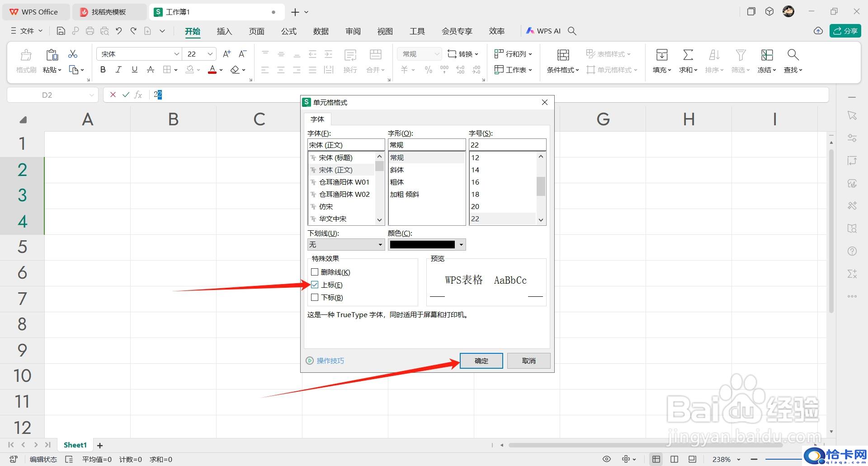Click the Sheet1 sheet tab
868x466 pixels.
click(75, 445)
